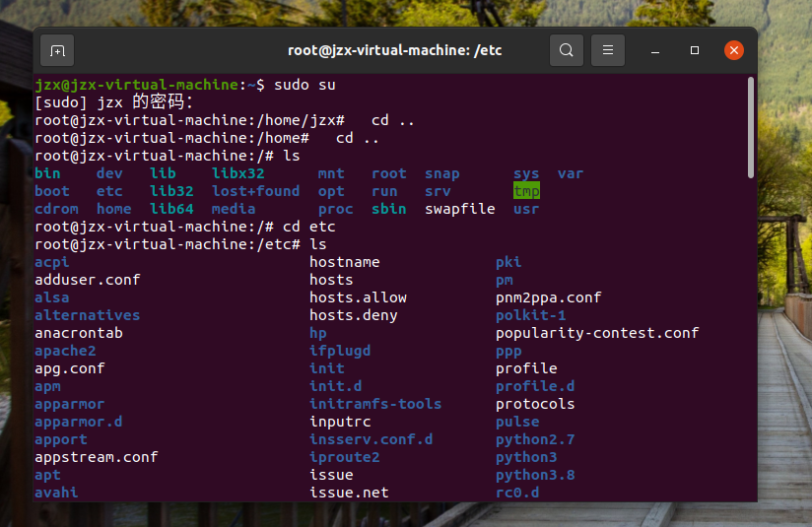Screen dimensions: 812x527
Task: Click the pki directory
Action: (508, 262)
